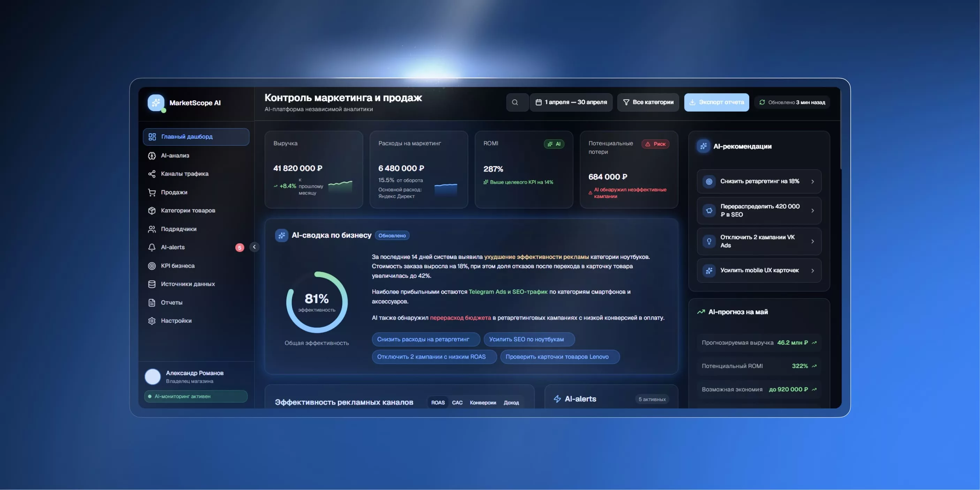Click the 'Обновлено' badge of AI-сводка
Viewport: 980px width, 490px height.
coord(392,236)
